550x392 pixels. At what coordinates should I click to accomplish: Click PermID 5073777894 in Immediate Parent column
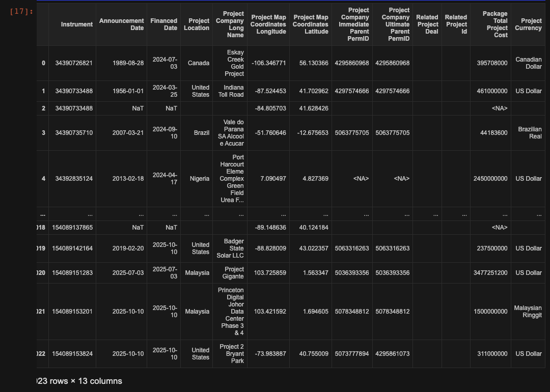click(x=352, y=354)
